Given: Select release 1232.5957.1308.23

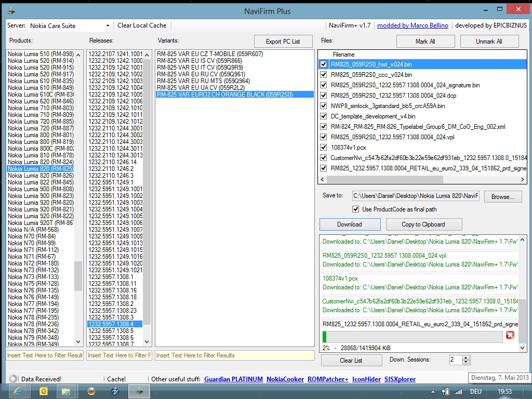Looking at the screenshot, I should click(115, 311).
